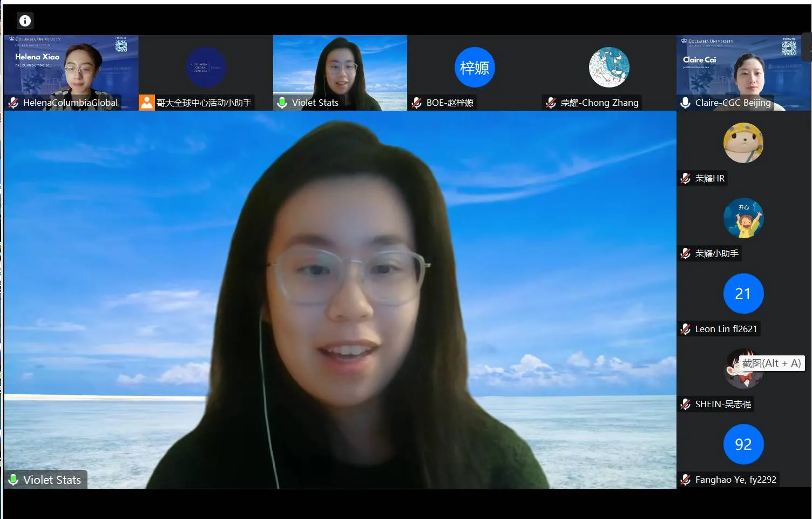Select the Violet Stats small video thumbnail
The width and height of the screenshot is (812, 519).
340,73
